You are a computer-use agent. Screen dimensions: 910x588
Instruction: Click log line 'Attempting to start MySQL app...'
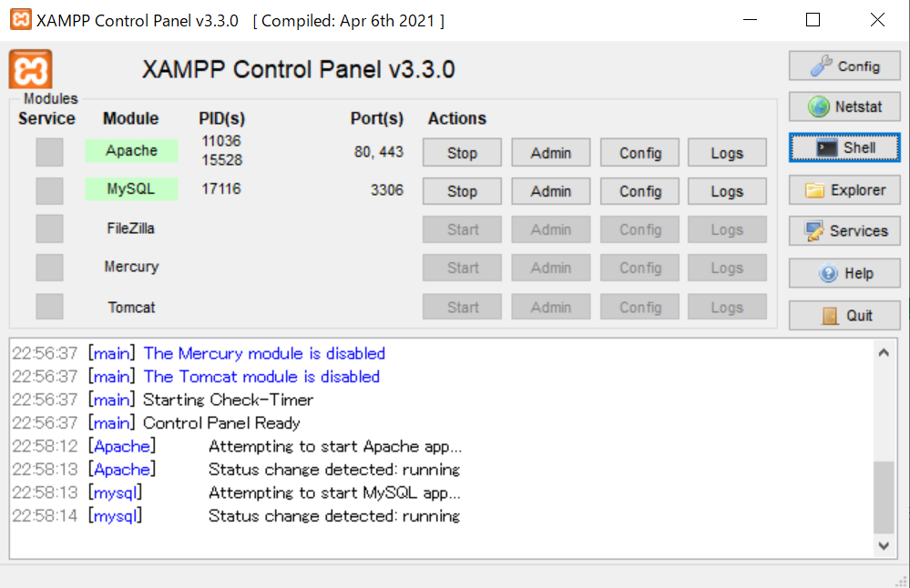coord(334,492)
